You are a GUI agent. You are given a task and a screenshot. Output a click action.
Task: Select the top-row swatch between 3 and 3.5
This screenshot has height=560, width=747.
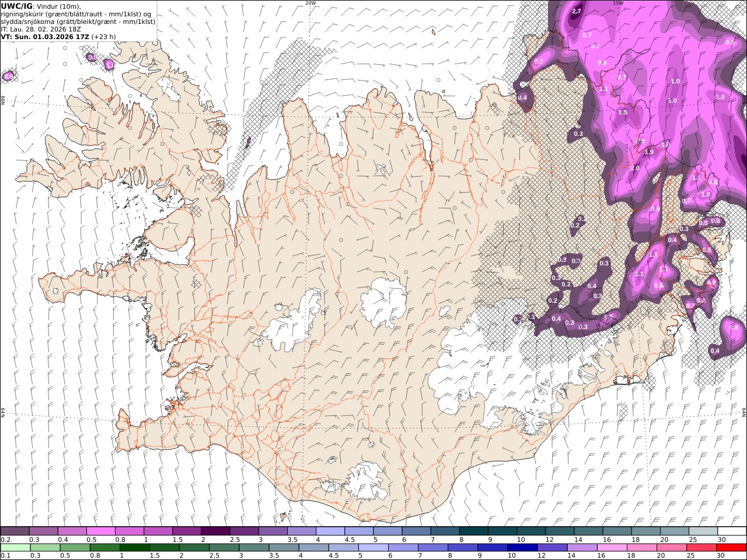(273, 531)
